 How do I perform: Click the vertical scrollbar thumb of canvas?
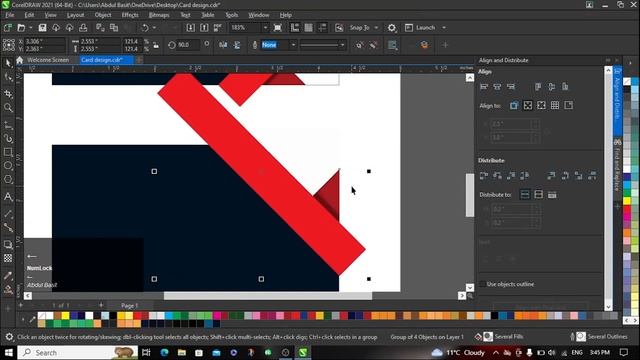(x=470, y=195)
